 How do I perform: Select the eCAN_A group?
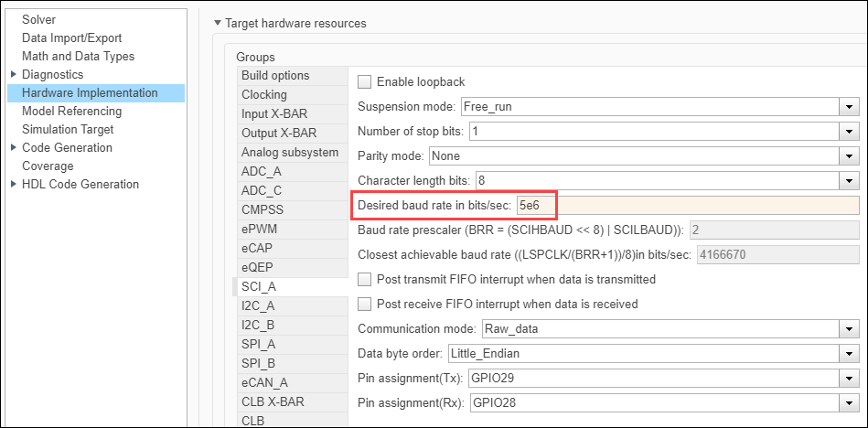264,382
